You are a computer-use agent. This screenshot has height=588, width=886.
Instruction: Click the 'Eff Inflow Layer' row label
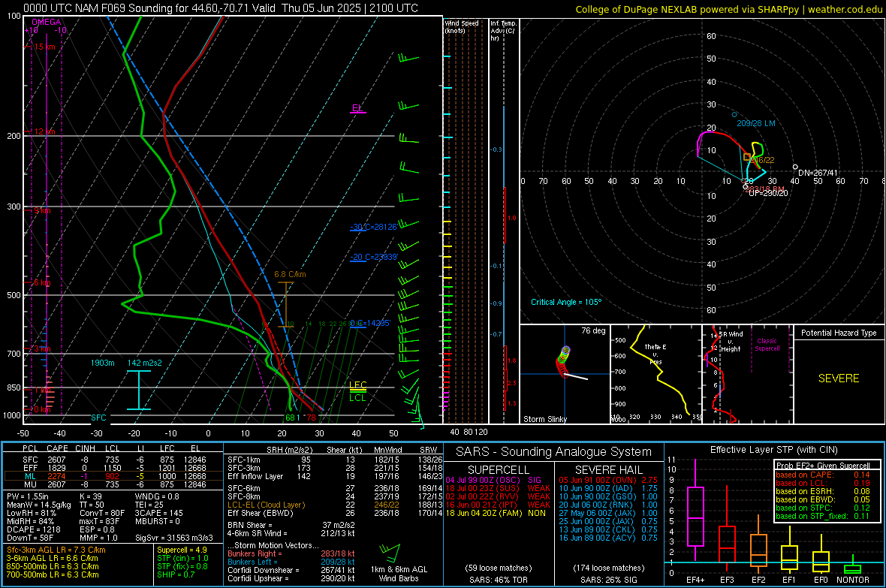tap(255, 476)
